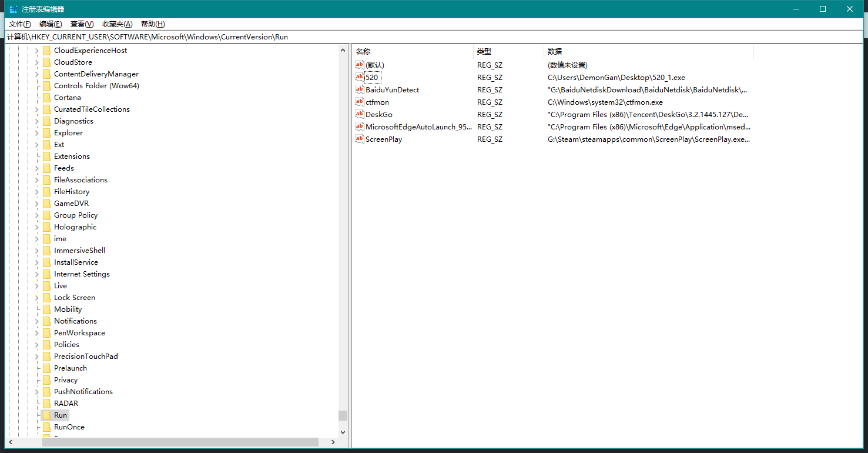Click the tree scroll up arrow

coord(343,51)
